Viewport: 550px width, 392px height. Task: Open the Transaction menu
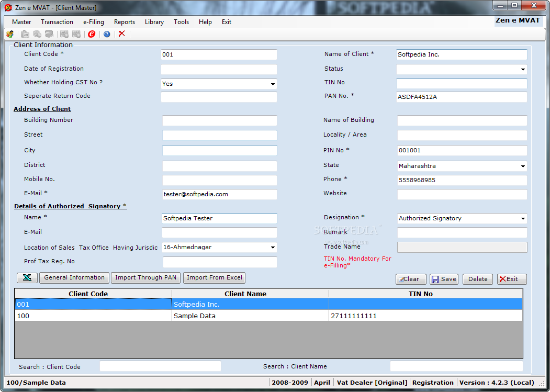(57, 22)
